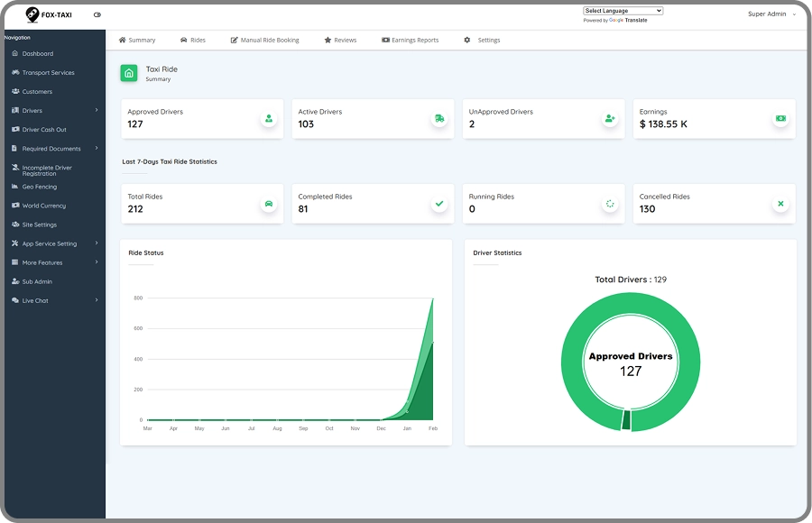Click the Fox-Taxi logo
The width and height of the screenshot is (812, 523).
click(49, 14)
